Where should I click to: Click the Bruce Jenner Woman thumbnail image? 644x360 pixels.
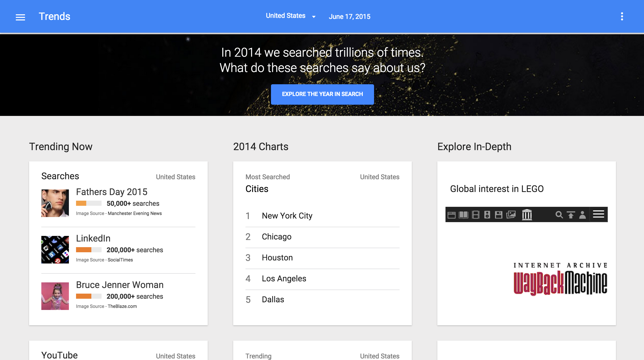pos(55,296)
